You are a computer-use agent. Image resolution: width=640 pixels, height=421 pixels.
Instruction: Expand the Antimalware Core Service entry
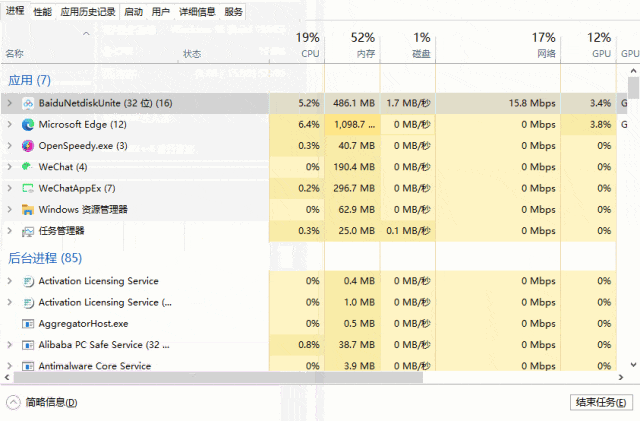point(10,366)
